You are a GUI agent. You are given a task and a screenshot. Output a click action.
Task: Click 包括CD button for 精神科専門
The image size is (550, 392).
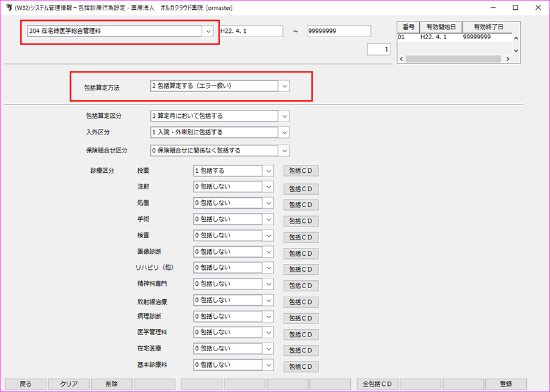301,286
